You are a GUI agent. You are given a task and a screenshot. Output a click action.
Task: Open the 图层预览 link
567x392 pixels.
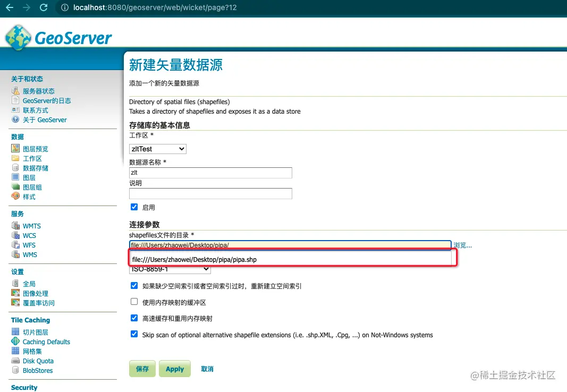click(x=36, y=149)
